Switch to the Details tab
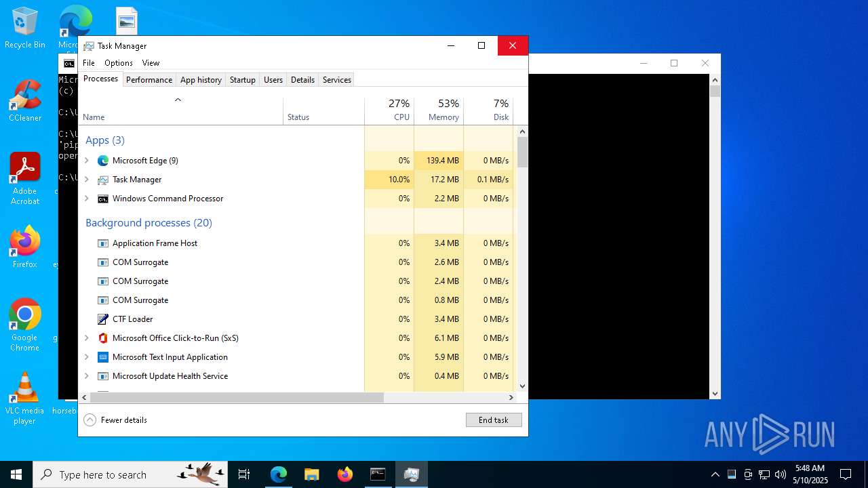Screen dimensions: 868x488 click(302, 80)
